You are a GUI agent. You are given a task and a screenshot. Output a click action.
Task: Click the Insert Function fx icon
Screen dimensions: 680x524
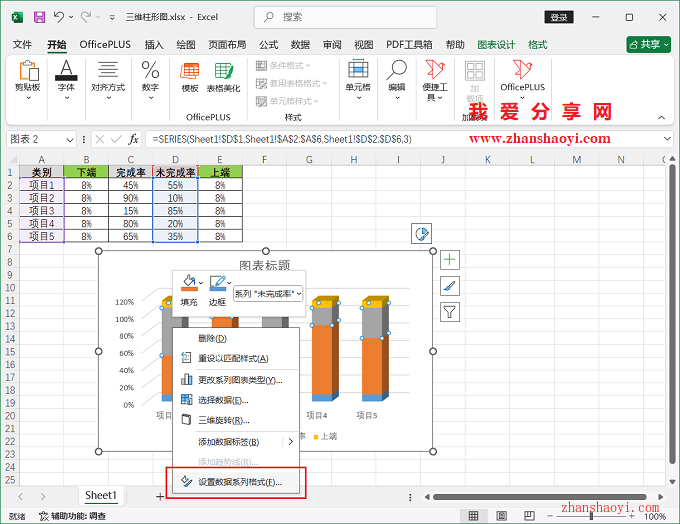click(x=133, y=139)
